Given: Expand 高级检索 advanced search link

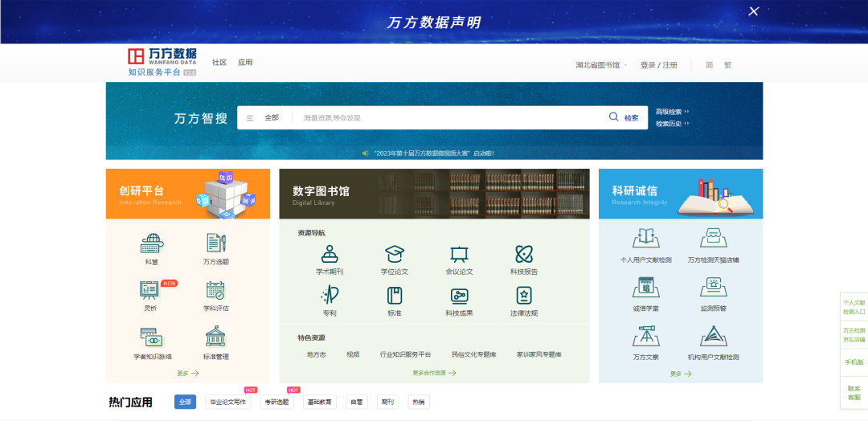Looking at the screenshot, I should 672,112.
